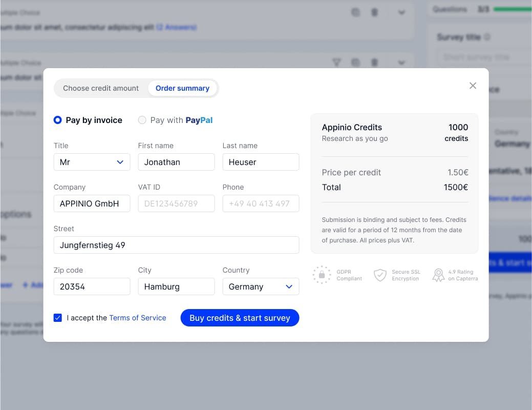Viewport: 532px width, 410px height.
Task: Click the Street address field
Action: (177, 245)
